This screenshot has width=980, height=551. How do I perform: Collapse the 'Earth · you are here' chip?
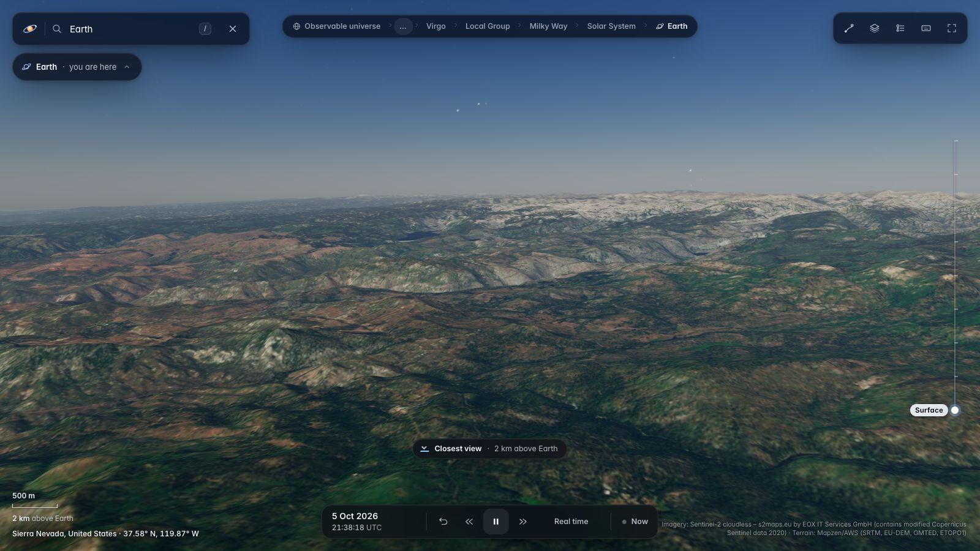click(77, 67)
